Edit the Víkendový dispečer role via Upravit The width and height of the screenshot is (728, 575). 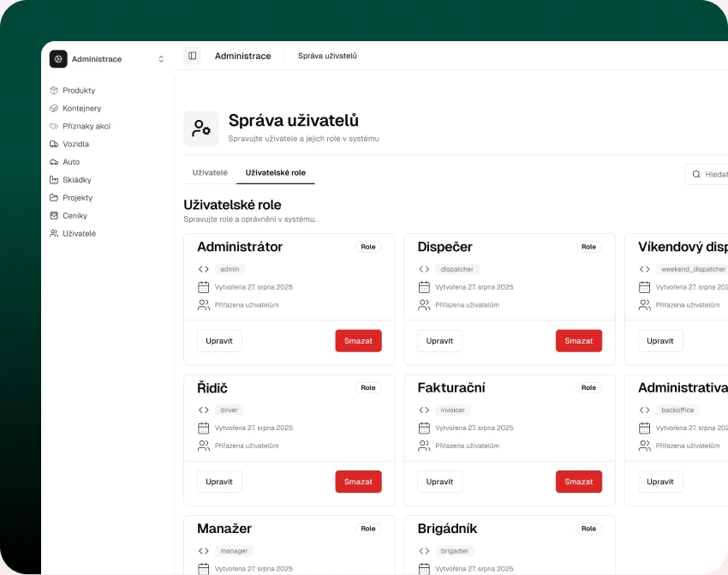click(660, 341)
